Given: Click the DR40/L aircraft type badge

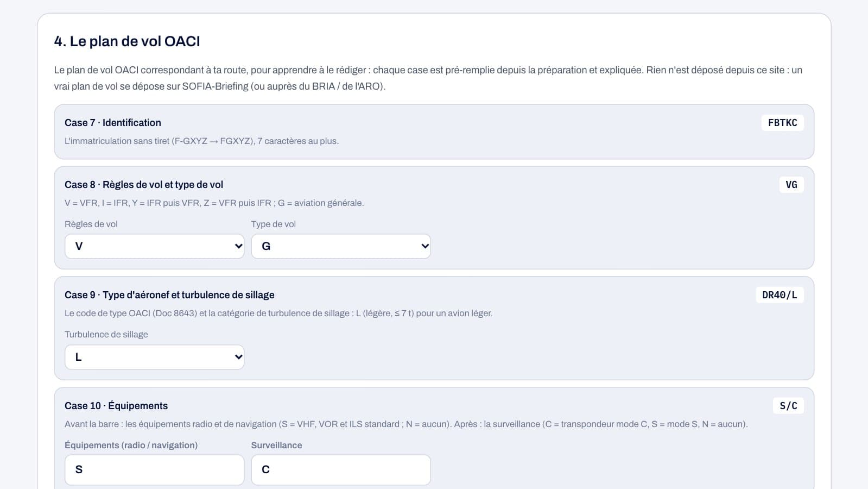Looking at the screenshot, I should tap(780, 295).
